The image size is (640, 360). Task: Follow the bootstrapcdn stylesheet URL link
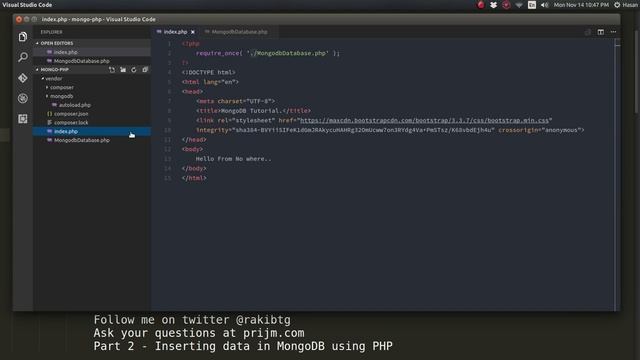click(424, 120)
